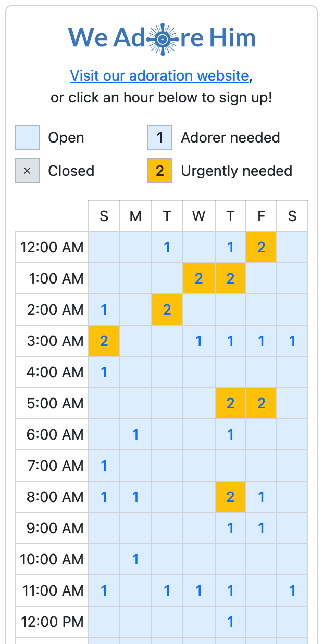Image resolution: width=323 pixels, height=644 pixels.
Task: Choose Thursday 8:00 AM urgent hour
Action: click(x=230, y=497)
